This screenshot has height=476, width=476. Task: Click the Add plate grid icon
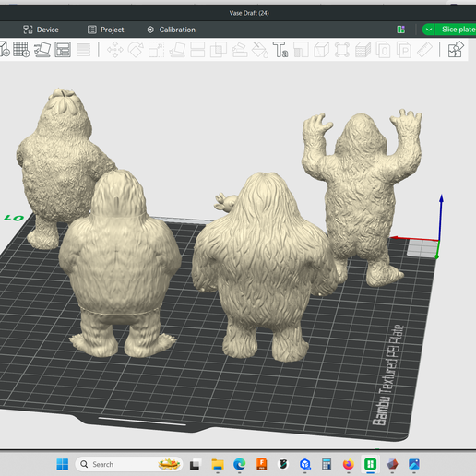point(21,50)
